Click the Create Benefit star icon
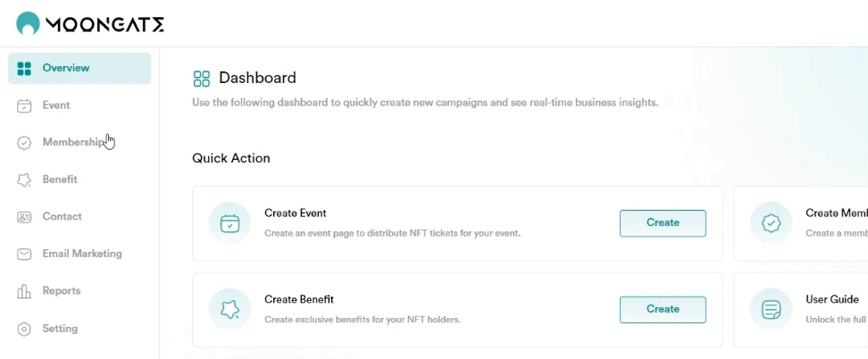The width and height of the screenshot is (868, 359). 230,310
